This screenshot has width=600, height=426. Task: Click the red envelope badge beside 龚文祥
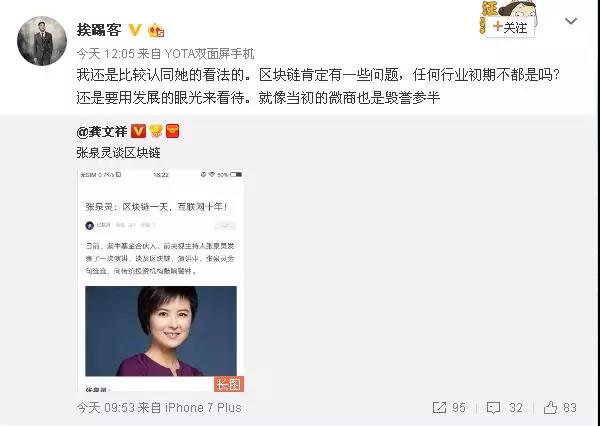click(x=173, y=131)
